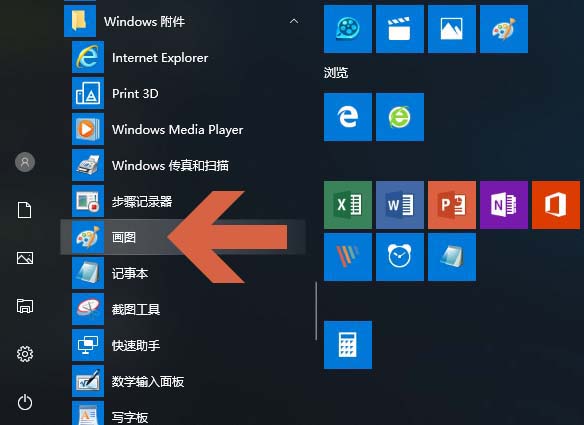Open the Excel tile
Image resolution: width=584 pixels, height=425 pixels.
coord(347,205)
